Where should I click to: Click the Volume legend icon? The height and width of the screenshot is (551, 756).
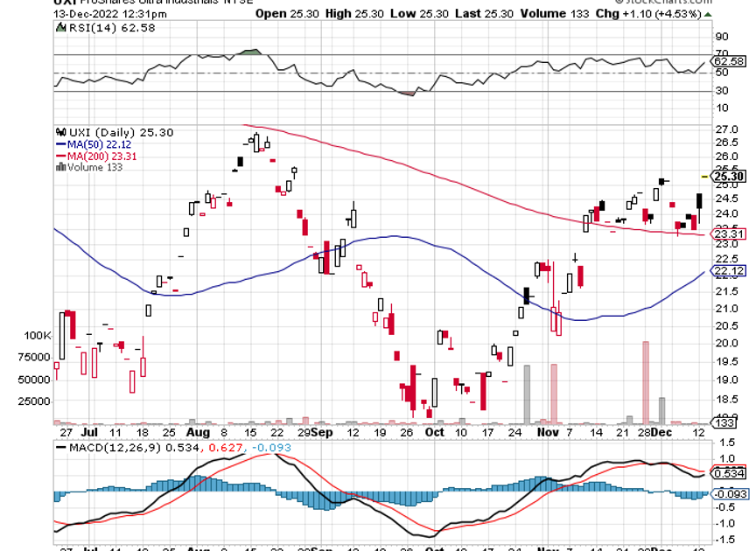[60, 167]
